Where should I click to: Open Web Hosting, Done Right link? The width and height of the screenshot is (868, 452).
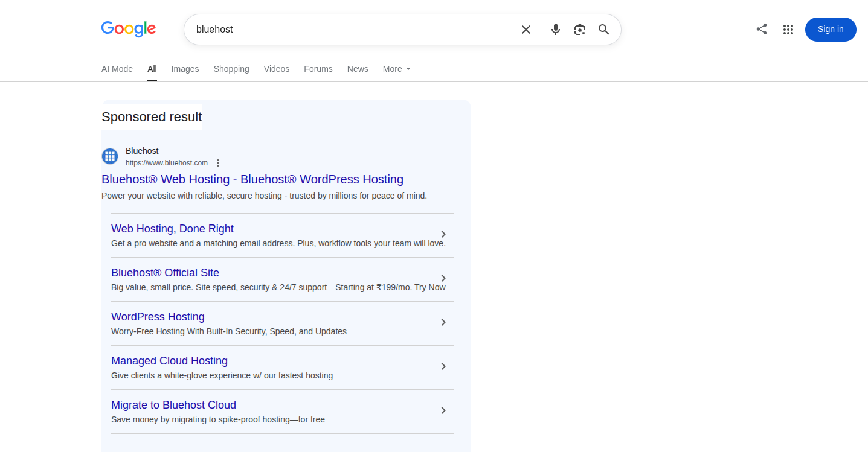(x=172, y=229)
